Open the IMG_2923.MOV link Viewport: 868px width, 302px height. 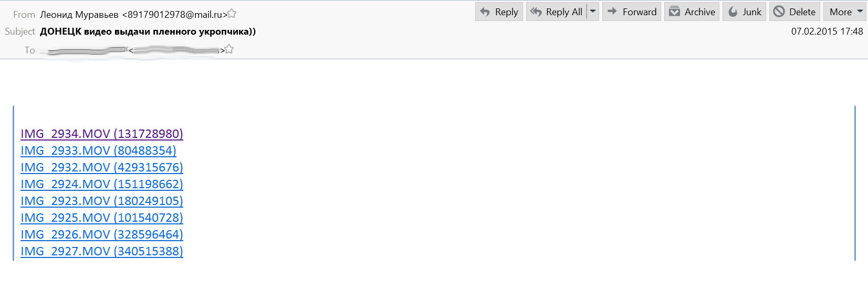(x=101, y=201)
